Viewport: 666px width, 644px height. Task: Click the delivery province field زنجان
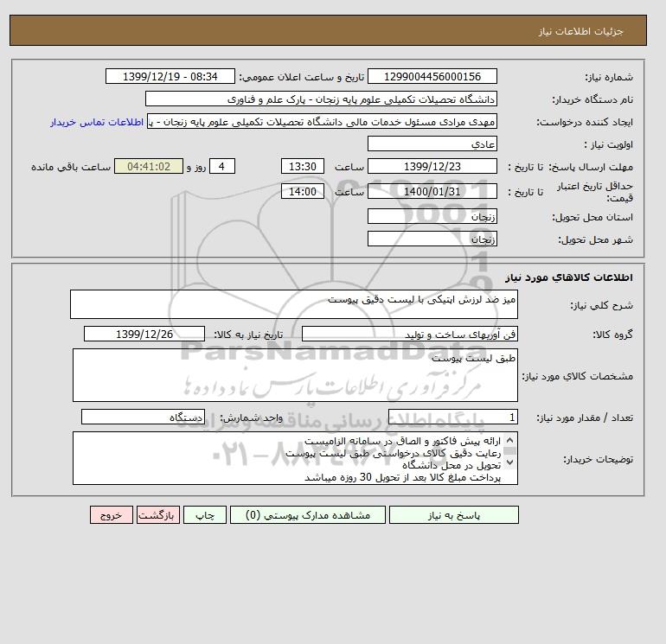click(432, 216)
